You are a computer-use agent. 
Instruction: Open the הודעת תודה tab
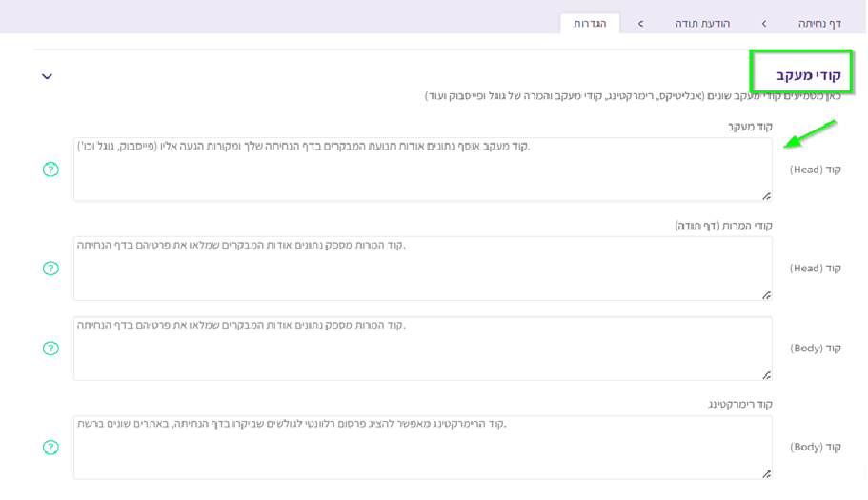point(702,24)
